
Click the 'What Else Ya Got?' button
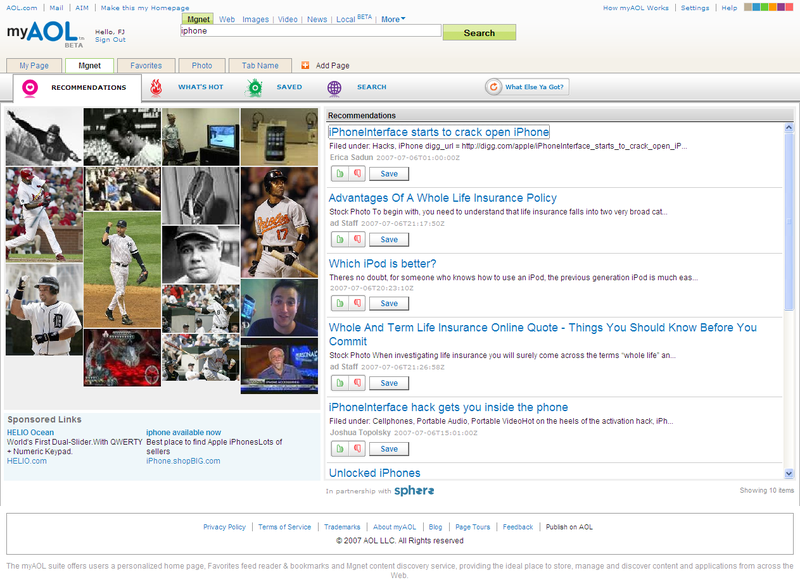(527, 87)
